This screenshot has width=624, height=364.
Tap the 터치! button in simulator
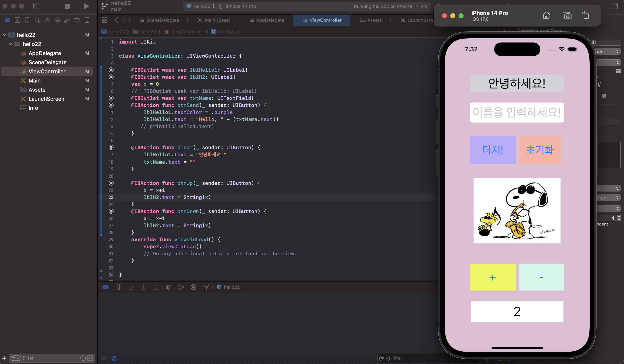coord(493,150)
